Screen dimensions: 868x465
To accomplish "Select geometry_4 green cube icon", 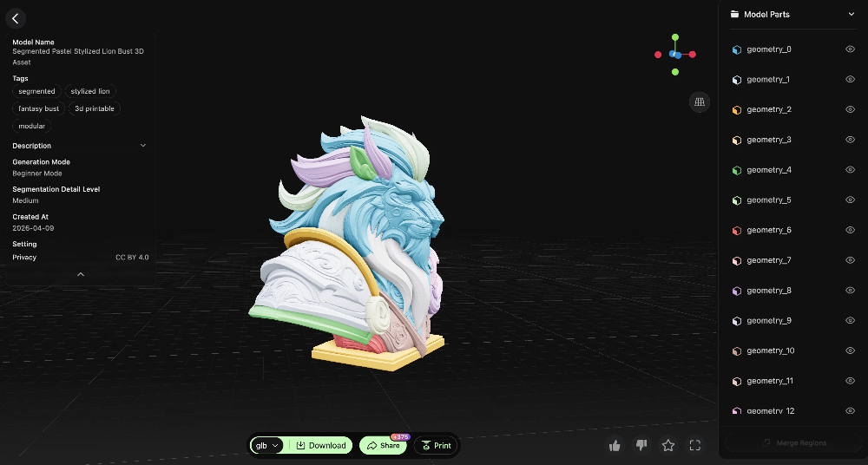I will coord(737,171).
